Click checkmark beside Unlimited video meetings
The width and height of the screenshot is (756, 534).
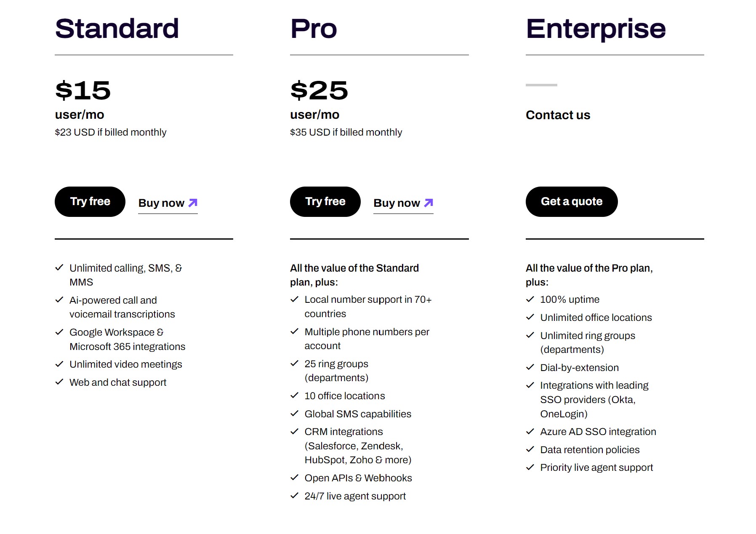pyautogui.click(x=59, y=364)
